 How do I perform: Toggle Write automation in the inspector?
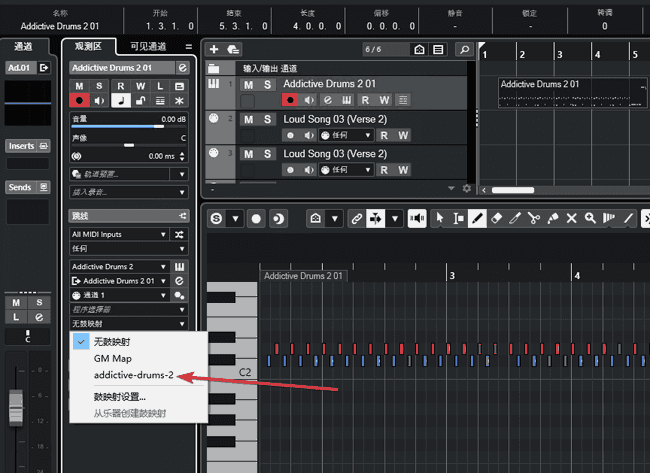coord(141,86)
